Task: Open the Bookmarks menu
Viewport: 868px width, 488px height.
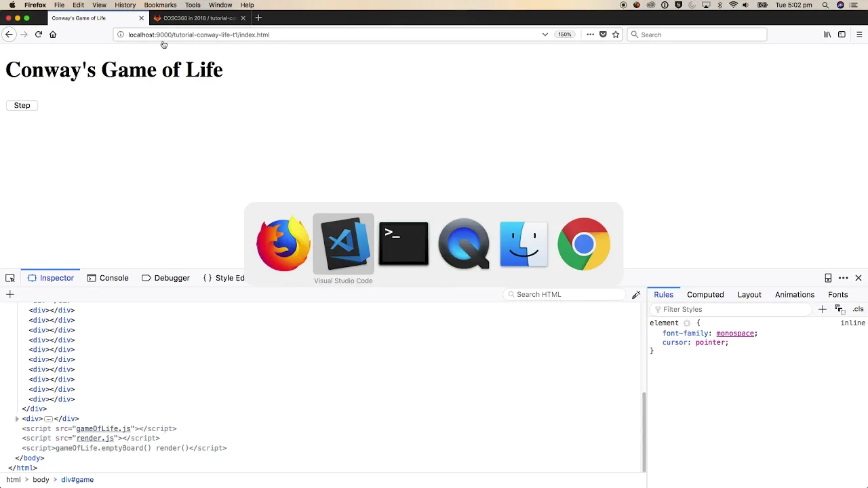Action: point(160,5)
